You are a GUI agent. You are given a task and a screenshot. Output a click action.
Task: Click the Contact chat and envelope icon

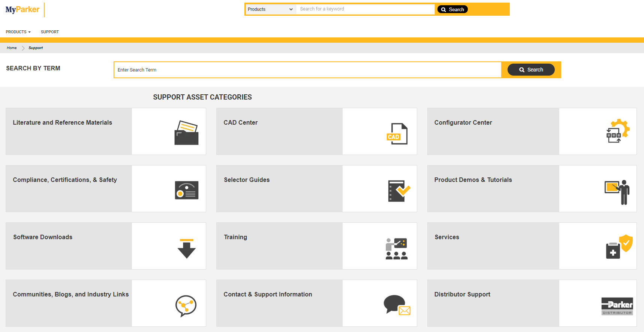pyautogui.click(x=397, y=305)
